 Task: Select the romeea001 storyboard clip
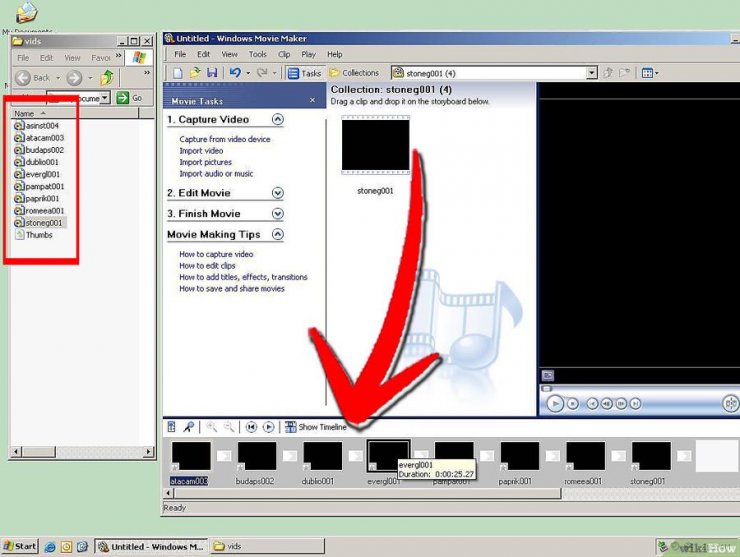click(585, 456)
